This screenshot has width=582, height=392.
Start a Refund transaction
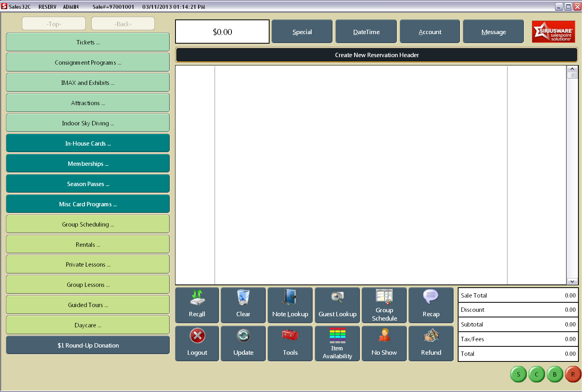point(431,343)
